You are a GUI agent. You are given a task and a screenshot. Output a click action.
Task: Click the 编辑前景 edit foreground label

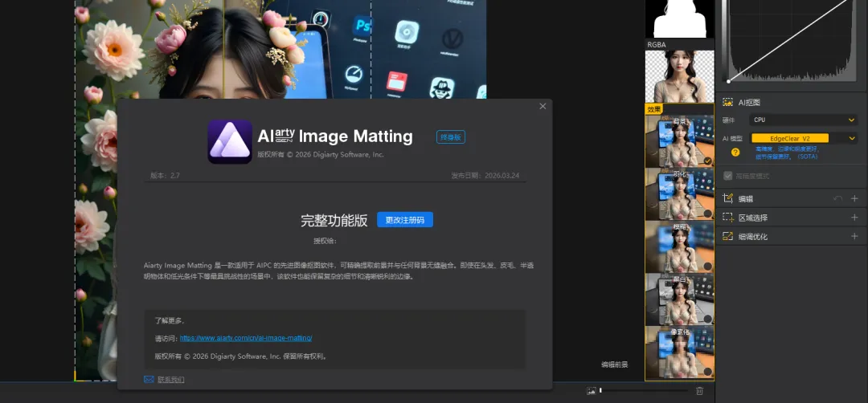[x=615, y=364]
